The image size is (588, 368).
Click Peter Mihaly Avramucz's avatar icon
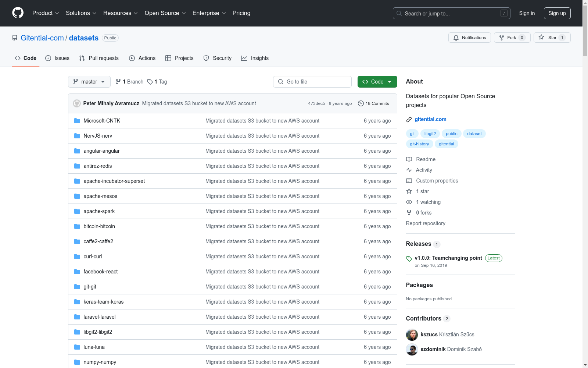point(77,103)
